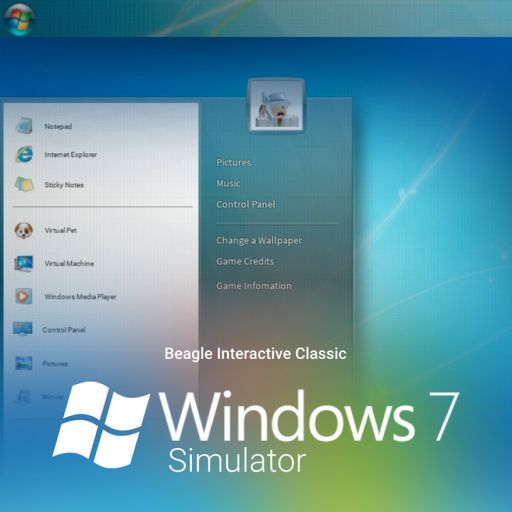Click the Pictures label in left list

point(55,364)
